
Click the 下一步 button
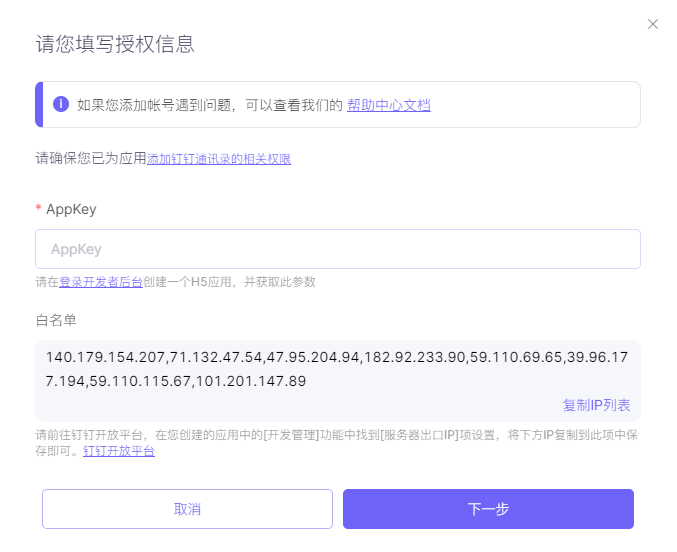488,509
